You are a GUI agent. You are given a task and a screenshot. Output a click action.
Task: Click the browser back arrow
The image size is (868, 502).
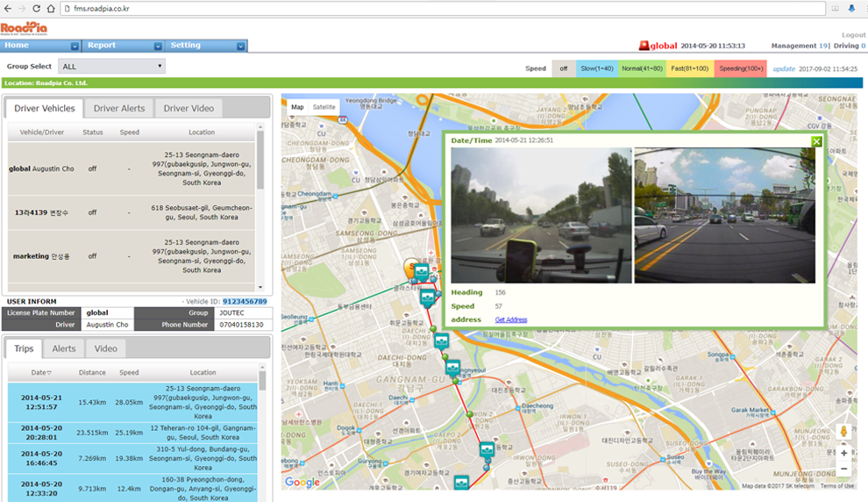coord(8,8)
